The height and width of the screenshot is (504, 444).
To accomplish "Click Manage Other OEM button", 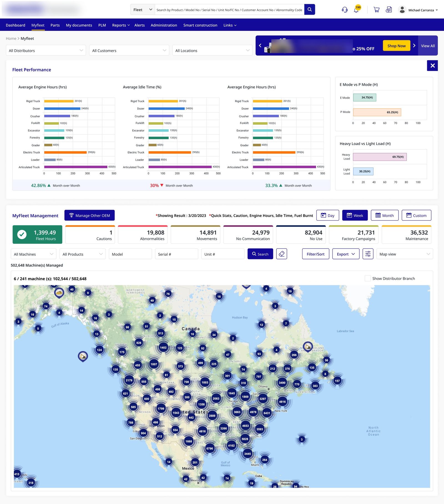I will coord(89,215).
